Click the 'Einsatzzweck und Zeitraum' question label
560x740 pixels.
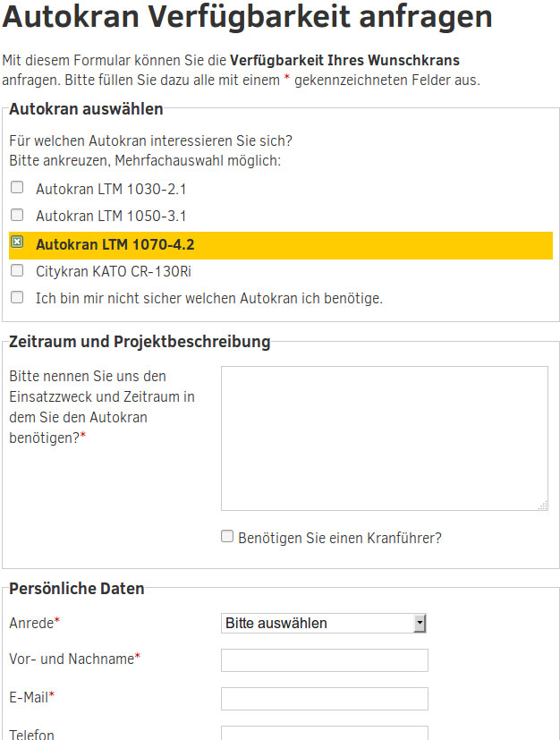click(x=102, y=407)
